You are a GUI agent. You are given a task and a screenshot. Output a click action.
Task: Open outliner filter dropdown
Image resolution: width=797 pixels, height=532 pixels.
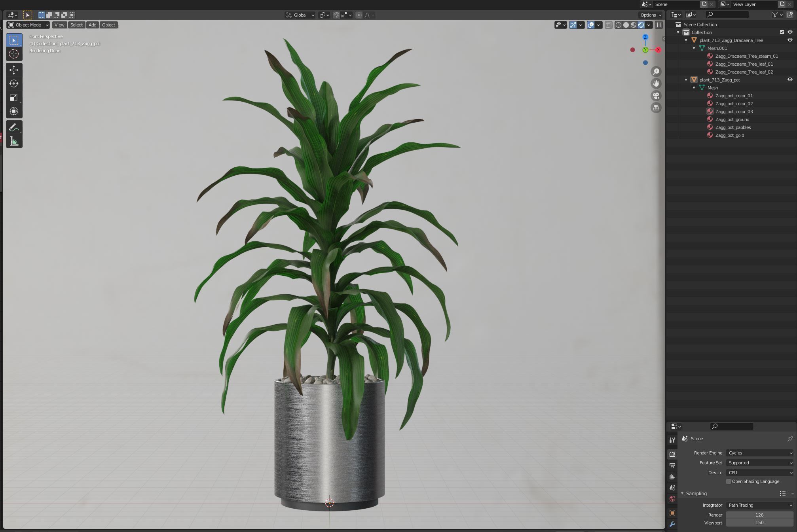777,15
